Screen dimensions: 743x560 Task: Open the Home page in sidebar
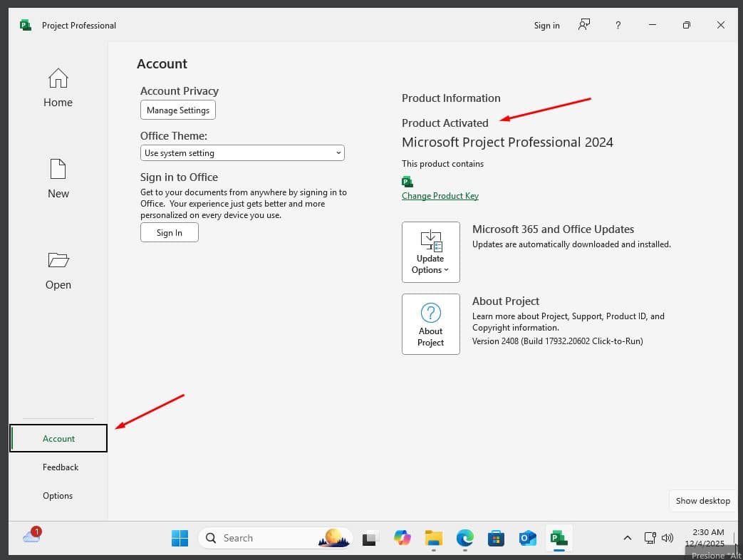point(58,88)
